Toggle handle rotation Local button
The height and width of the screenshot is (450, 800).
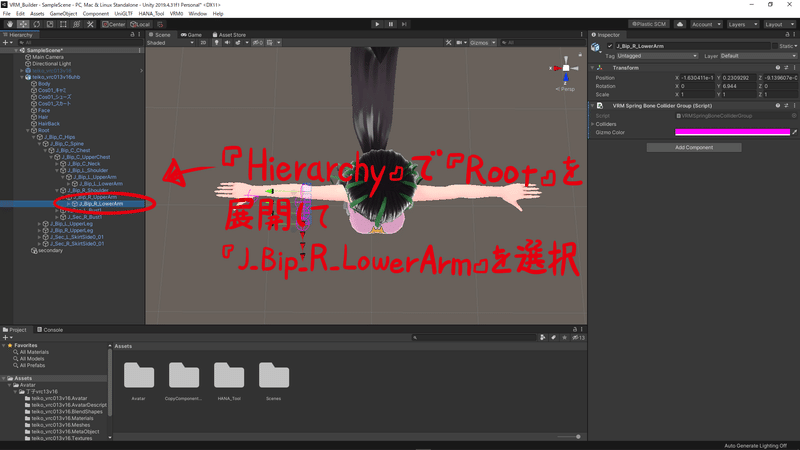140,24
